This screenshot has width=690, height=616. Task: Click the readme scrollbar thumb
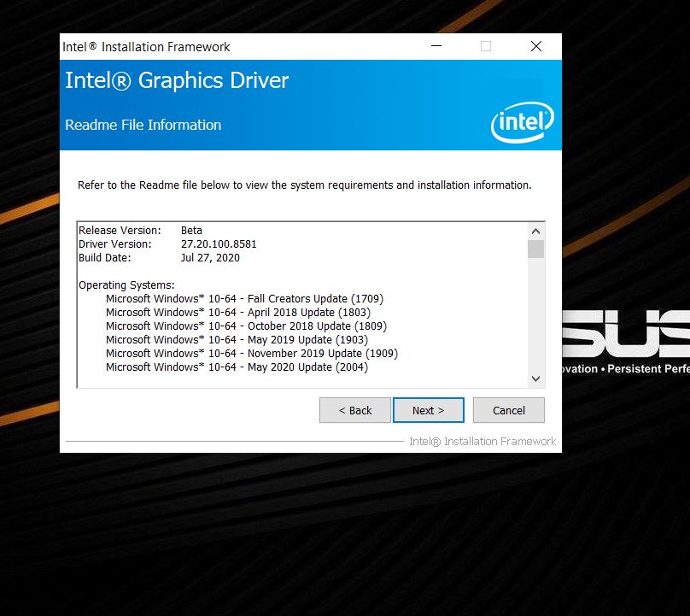pyautogui.click(x=535, y=249)
